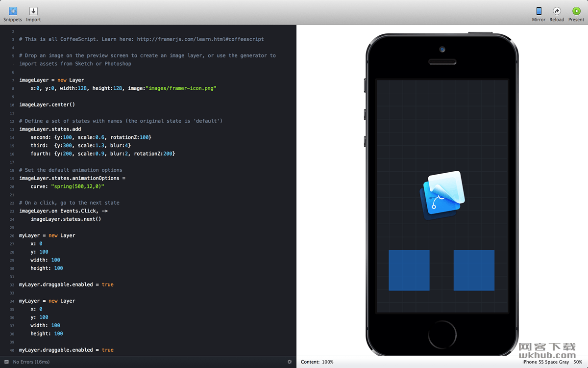Click the No Errors (16ms) status text
The width and height of the screenshot is (588, 368).
click(x=31, y=362)
